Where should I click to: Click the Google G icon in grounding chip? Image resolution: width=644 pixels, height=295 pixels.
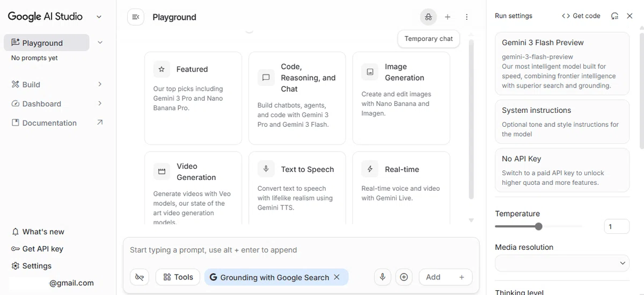(x=213, y=277)
